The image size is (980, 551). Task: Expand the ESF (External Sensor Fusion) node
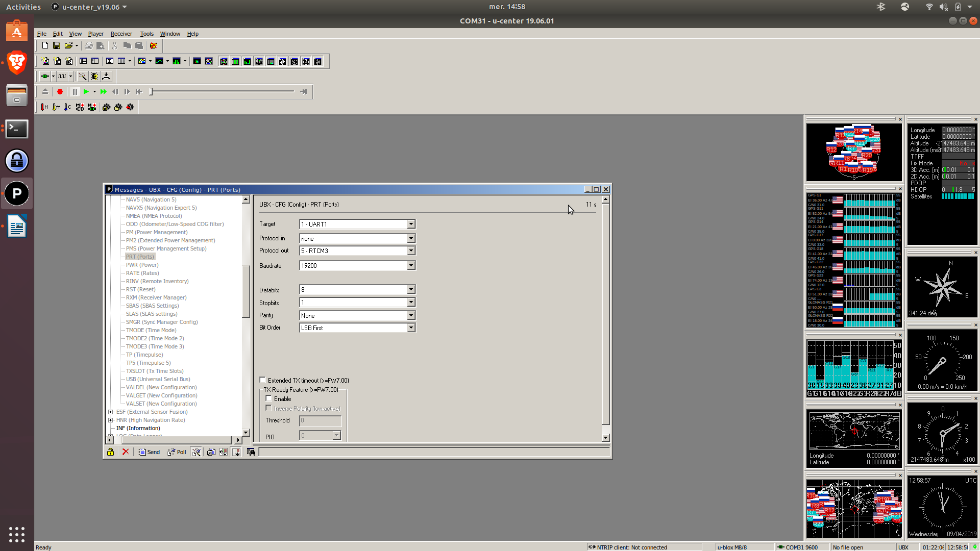[x=110, y=412]
